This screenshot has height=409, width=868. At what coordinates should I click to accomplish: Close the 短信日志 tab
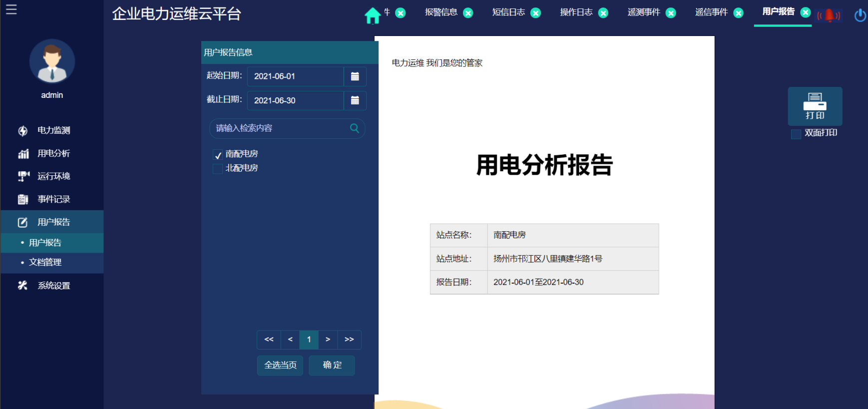[535, 13]
